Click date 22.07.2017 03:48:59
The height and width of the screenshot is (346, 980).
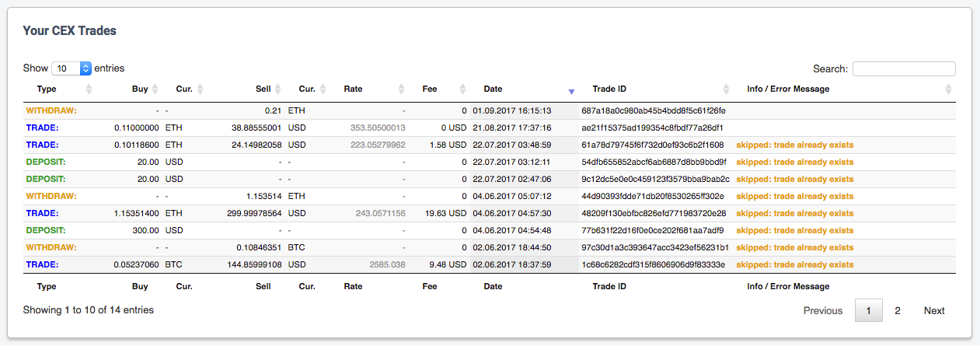[511, 145]
